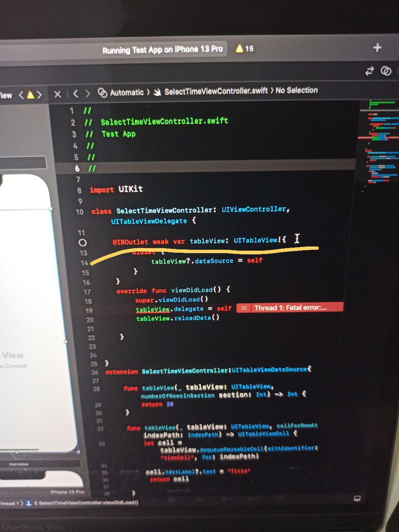This screenshot has height=532, width=399.
Task: Click the extension keyword
Action: tap(121, 372)
